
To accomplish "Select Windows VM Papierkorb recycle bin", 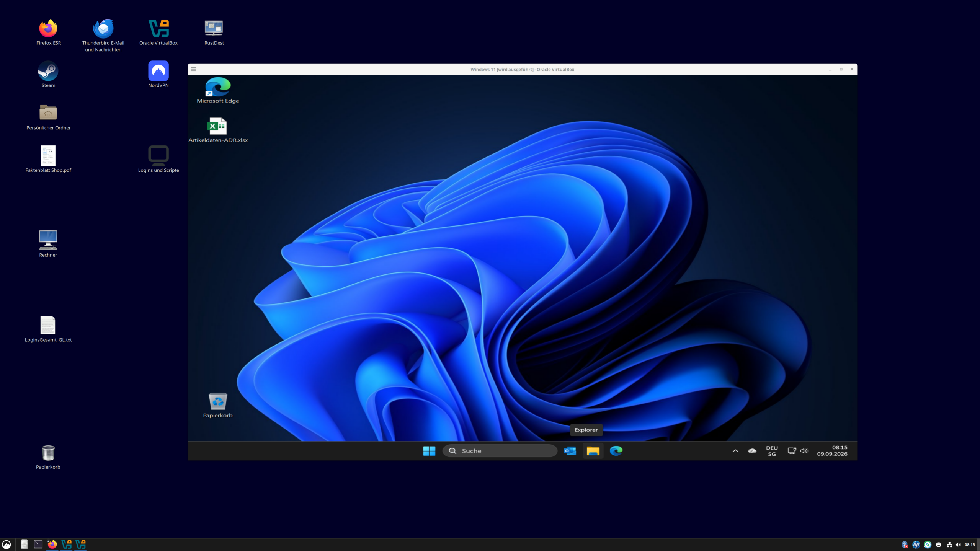I will click(218, 405).
